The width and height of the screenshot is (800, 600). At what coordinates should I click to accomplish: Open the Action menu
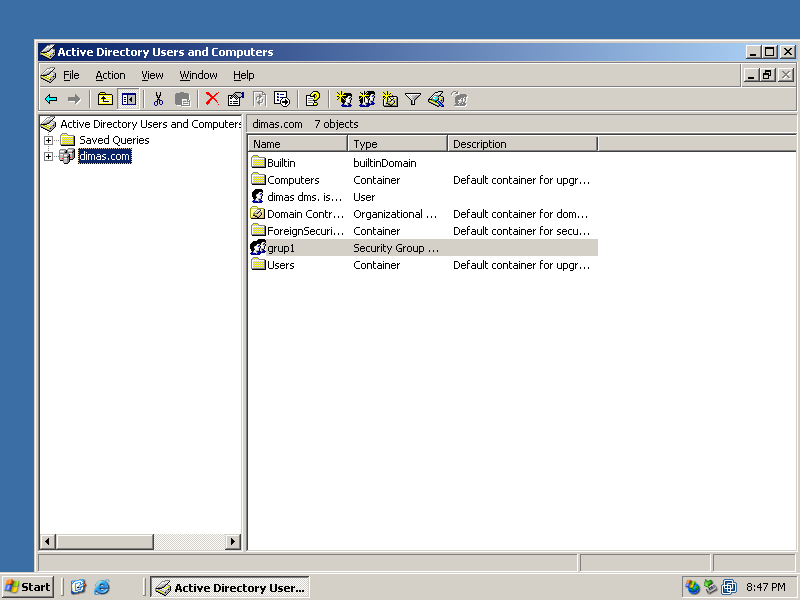[110, 75]
